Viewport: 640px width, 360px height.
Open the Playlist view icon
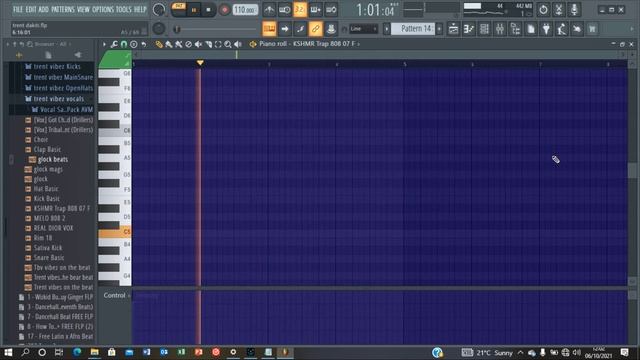(x=453, y=29)
